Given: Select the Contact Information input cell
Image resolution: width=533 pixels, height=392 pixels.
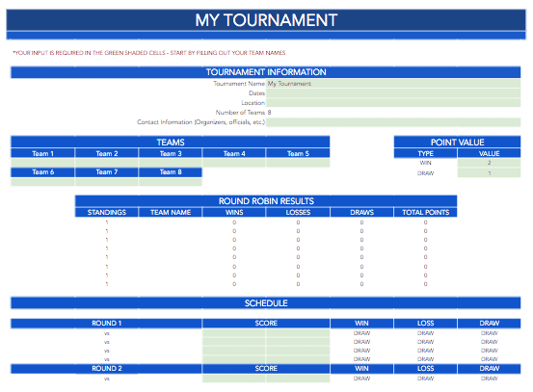Looking at the screenshot, I should point(393,122).
